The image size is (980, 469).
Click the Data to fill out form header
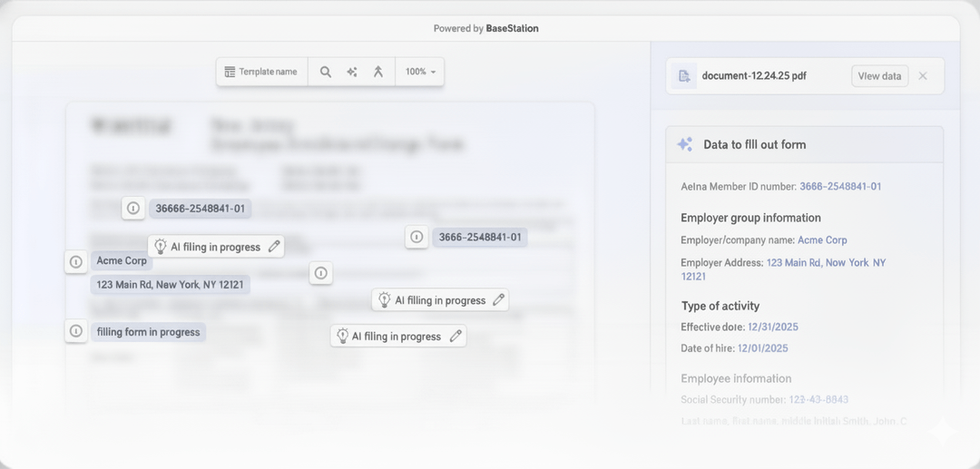(804, 144)
